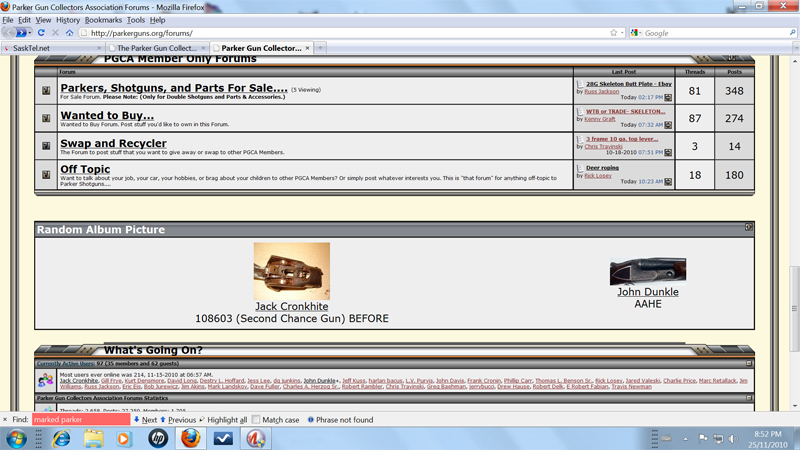Bookmark this page with the star icon
The height and width of the screenshot is (450, 800).
pos(613,33)
